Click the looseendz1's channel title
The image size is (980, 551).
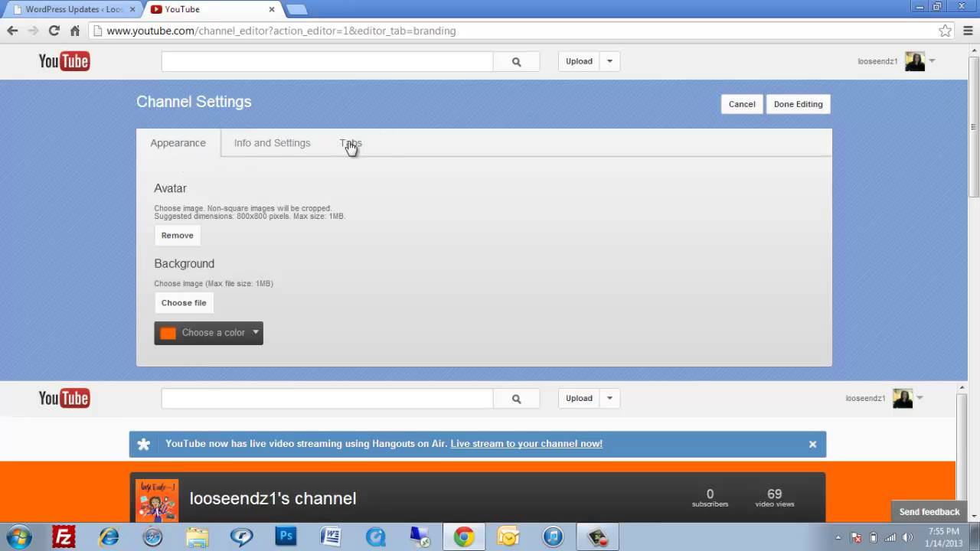point(273,499)
